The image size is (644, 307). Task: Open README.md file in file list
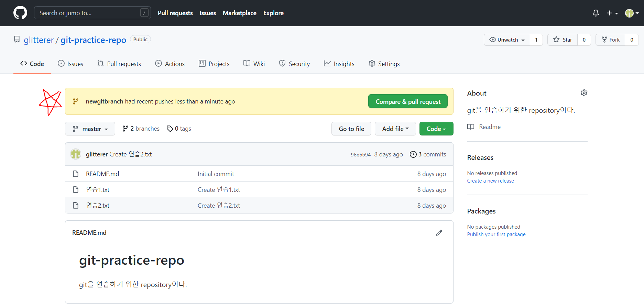pos(102,174)
